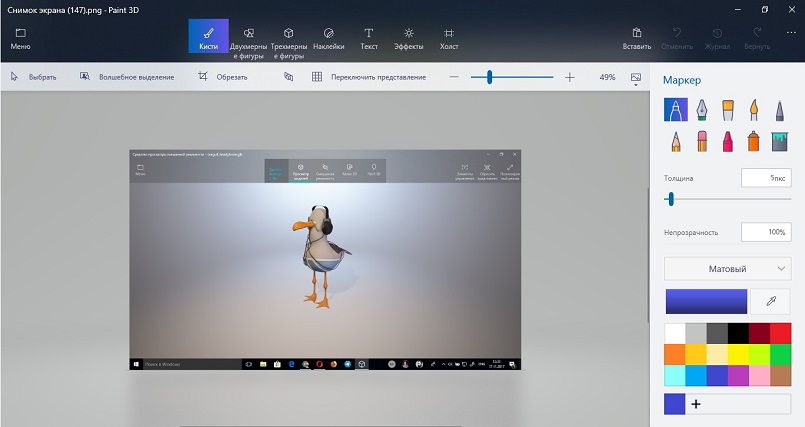Click the zoom level slider
The image size is (805, 427).
512,77
